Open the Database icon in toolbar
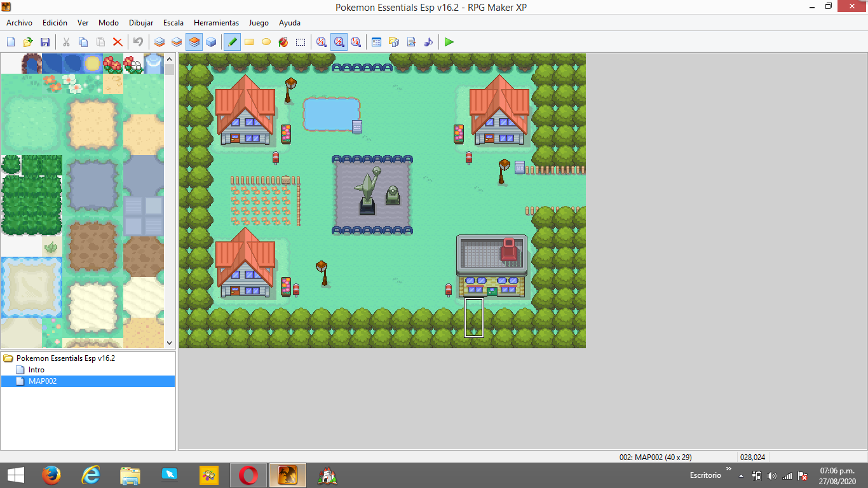The height and width of the screenshot is (488, 868). point(376,42)
